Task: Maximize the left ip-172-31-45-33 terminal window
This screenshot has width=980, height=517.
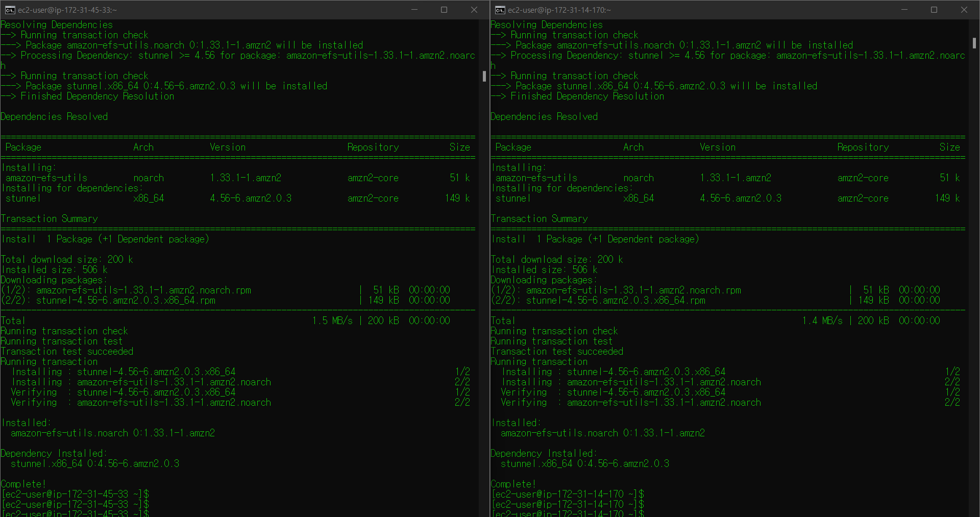Action: pyautogui.click(x=444, y=10)
